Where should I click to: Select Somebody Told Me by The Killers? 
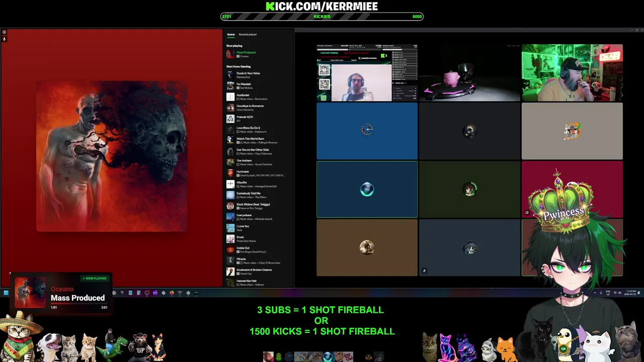coord(259,195)
